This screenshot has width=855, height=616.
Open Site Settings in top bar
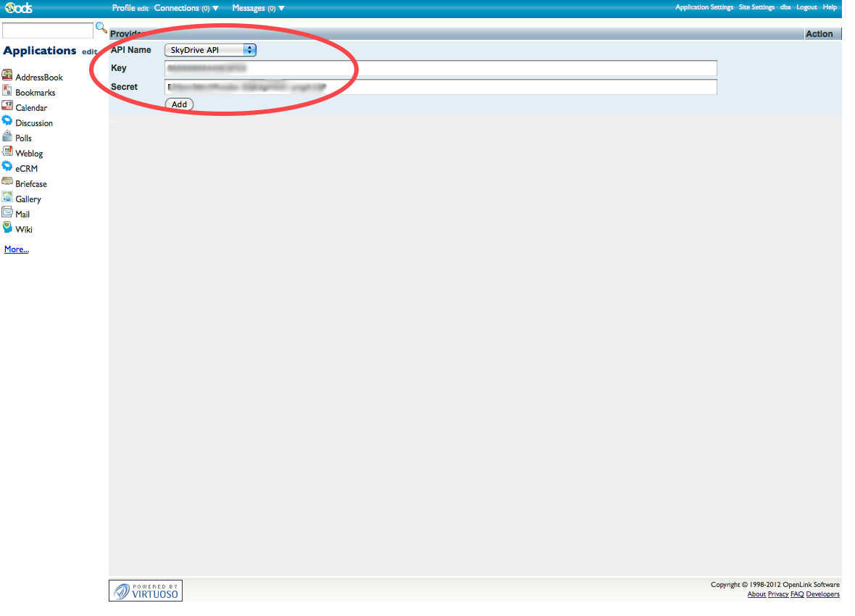(756, 7)
